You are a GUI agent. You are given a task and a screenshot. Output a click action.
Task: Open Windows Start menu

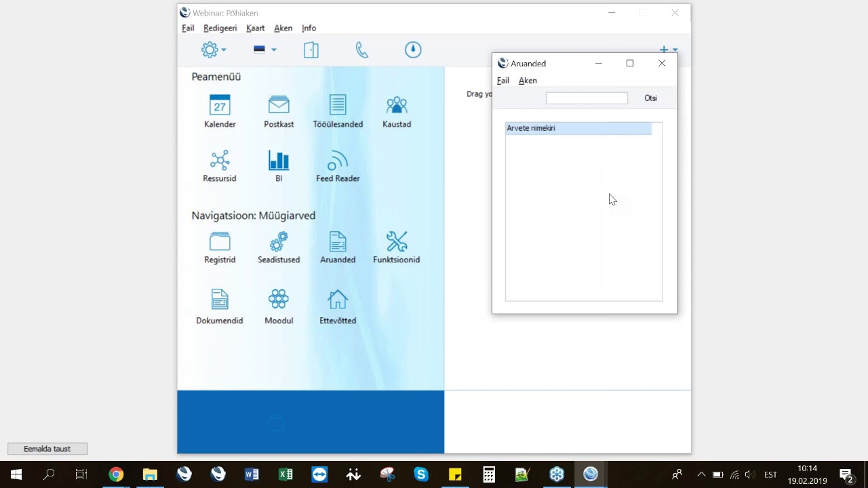click(x=16, y=474)
